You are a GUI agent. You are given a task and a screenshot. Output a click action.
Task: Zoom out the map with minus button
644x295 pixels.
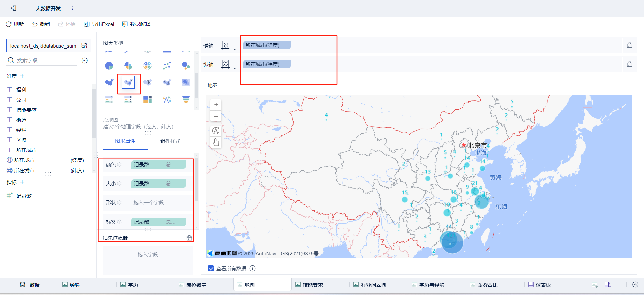pos(216,116)
